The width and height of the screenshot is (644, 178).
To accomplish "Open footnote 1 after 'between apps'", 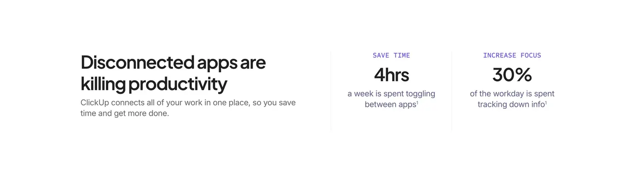I will tap(417, 102).
